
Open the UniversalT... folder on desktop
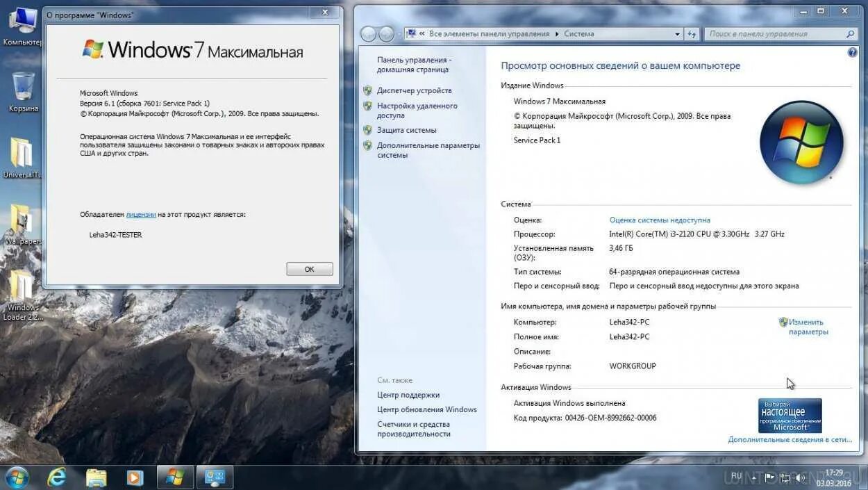[22, 158]
